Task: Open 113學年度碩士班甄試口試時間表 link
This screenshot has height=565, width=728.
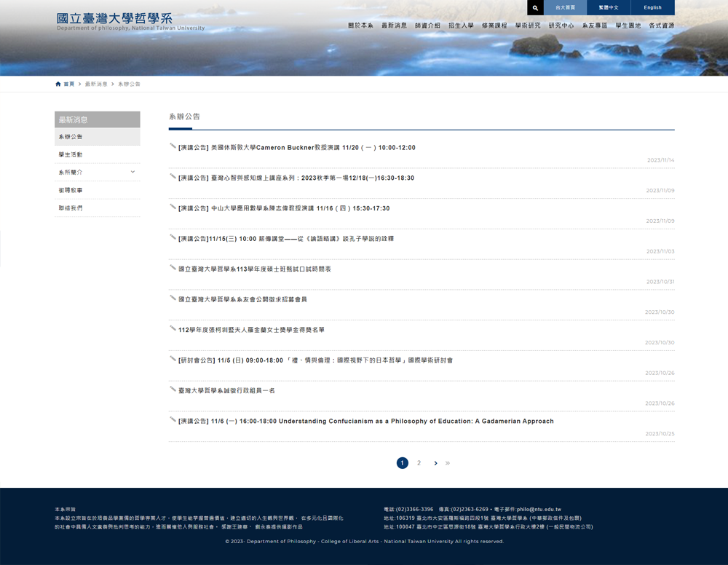Action: point(254,269)
